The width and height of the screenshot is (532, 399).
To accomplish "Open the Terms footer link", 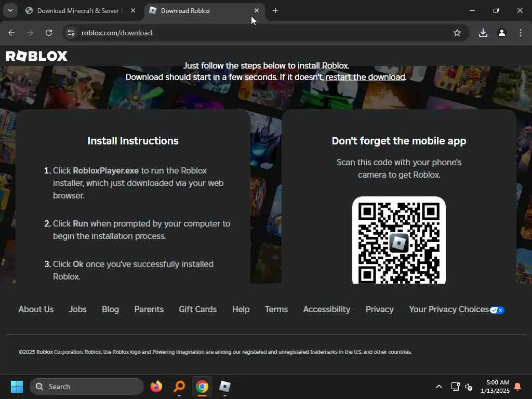I will coord(276,310).
